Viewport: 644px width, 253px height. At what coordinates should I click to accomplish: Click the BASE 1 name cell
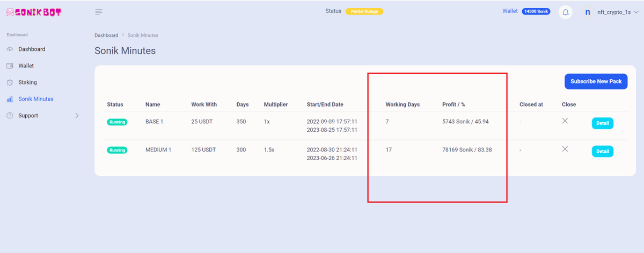pos(154,122)
